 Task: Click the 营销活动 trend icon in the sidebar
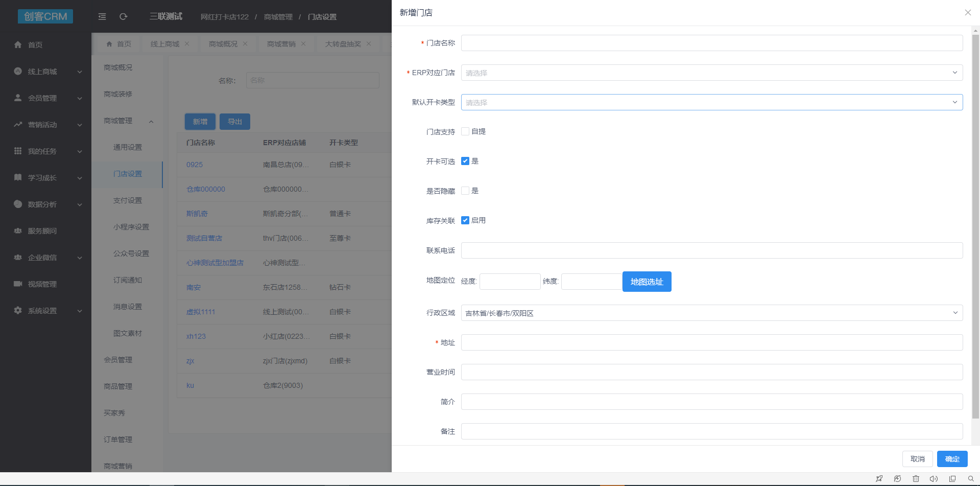click(x=18, y=124)
